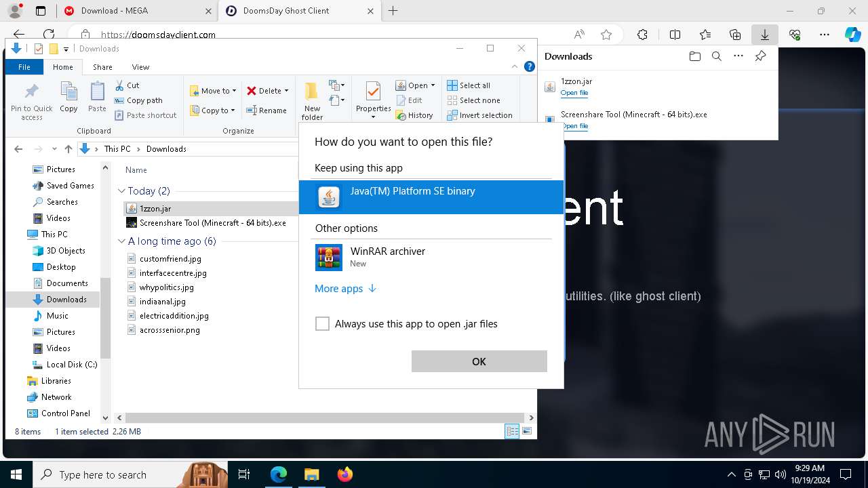Expand More apps link
The width and height of the screenshot is (868, 488).
click(345, 289)
